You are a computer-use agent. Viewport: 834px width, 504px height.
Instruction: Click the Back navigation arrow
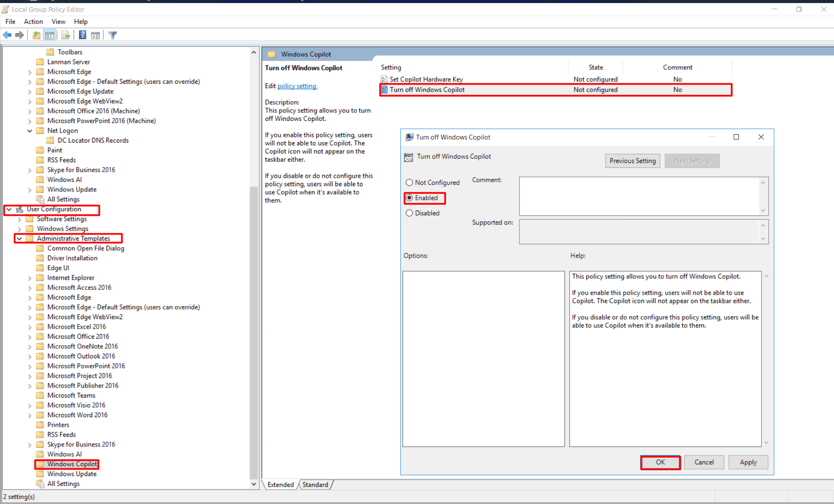point(7,35)
